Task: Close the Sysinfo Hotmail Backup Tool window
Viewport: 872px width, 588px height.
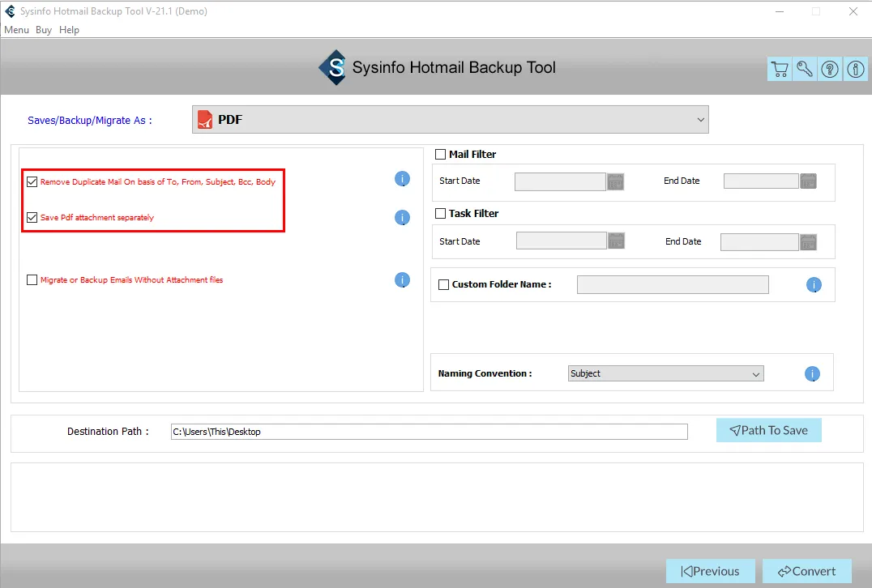Action: (x=853, y=11)
